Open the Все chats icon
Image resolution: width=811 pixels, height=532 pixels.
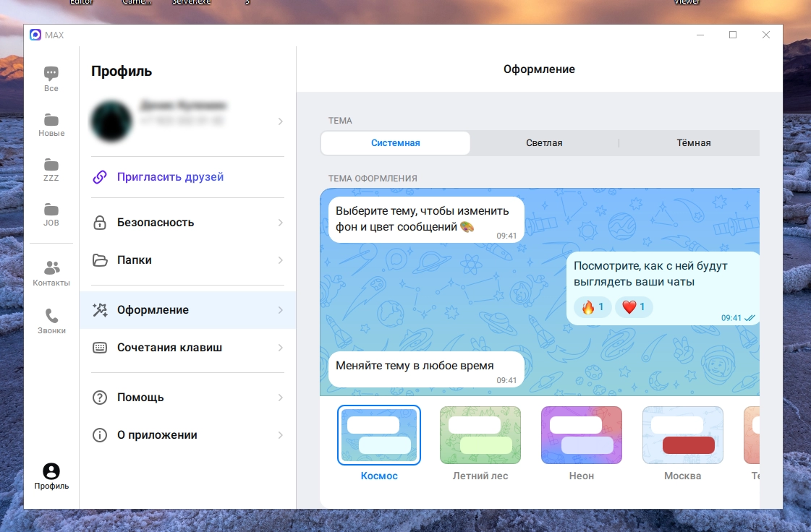coord(51,74)
